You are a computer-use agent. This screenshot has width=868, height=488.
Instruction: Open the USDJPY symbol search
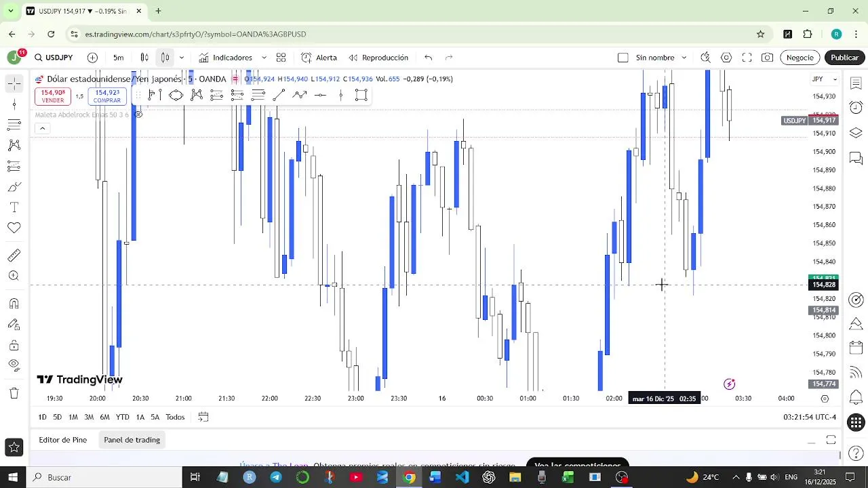(x=54, y=58)
